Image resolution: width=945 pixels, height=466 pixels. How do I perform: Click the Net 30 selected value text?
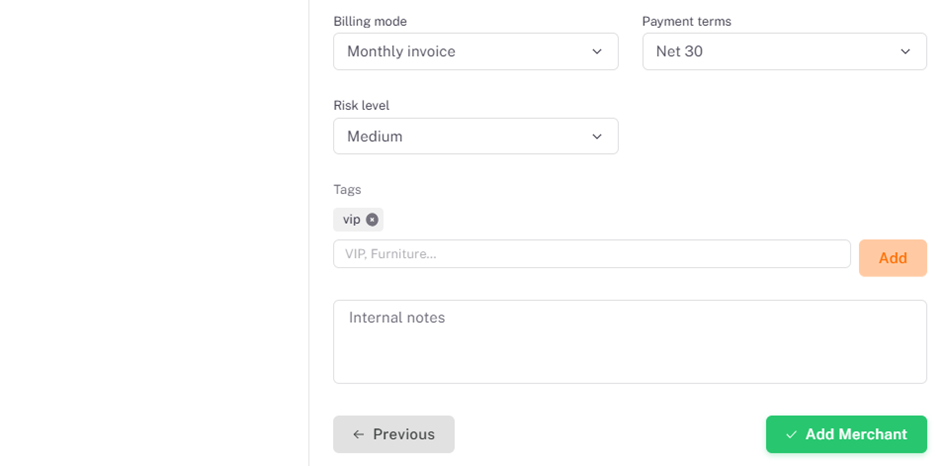pyautogui.click(x=679, y=52)
